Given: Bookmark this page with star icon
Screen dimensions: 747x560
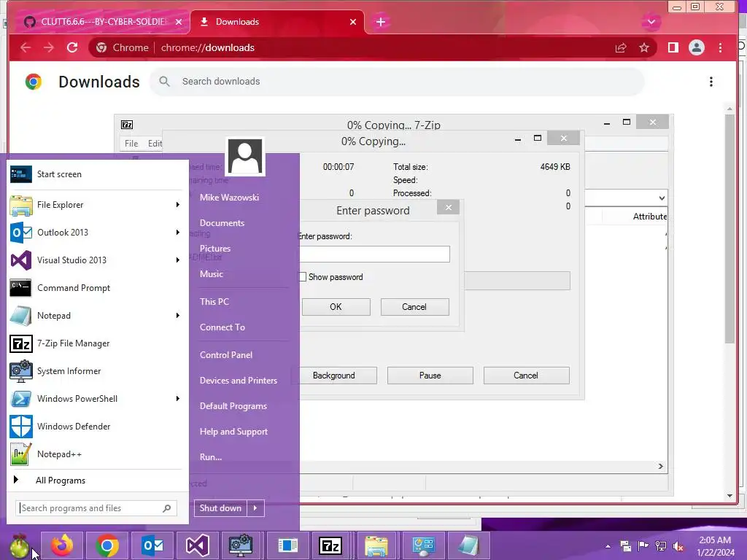Looking at the screenshot, I should (x=644, y=47).
